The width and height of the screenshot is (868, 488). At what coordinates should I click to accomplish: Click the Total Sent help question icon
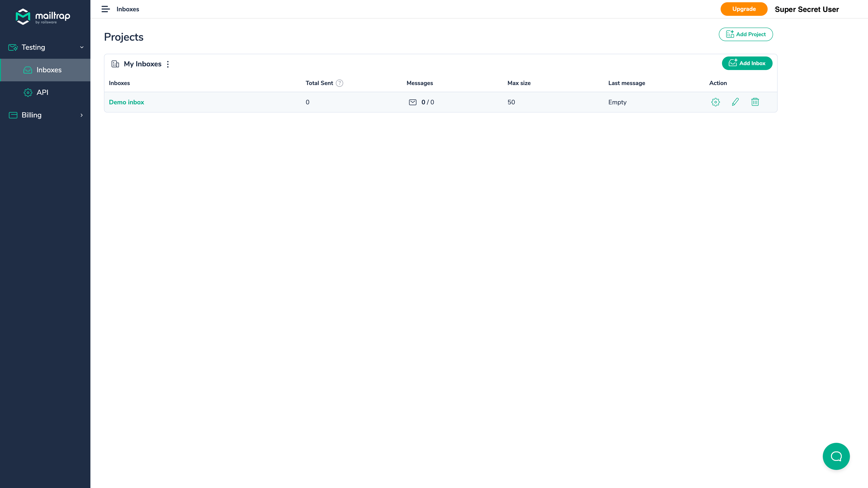click(340, 83)
